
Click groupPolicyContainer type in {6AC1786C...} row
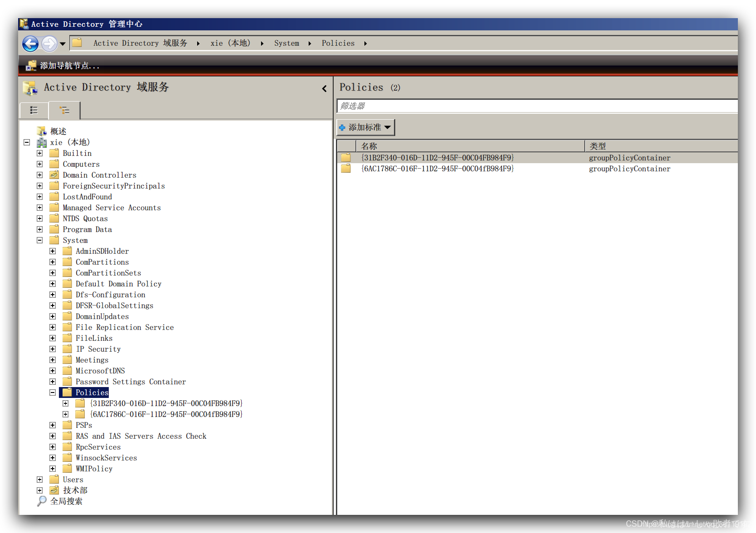click(x=630, y=169)
